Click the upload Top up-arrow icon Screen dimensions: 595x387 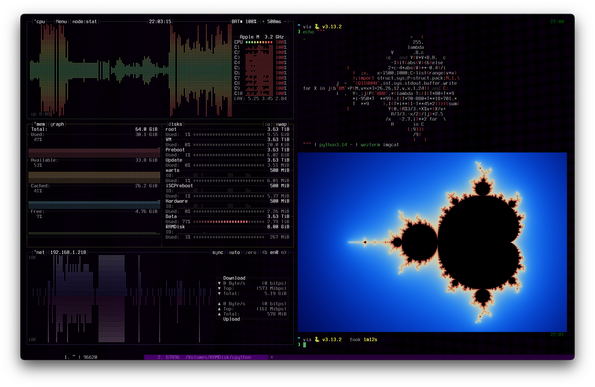pos(219,309)
